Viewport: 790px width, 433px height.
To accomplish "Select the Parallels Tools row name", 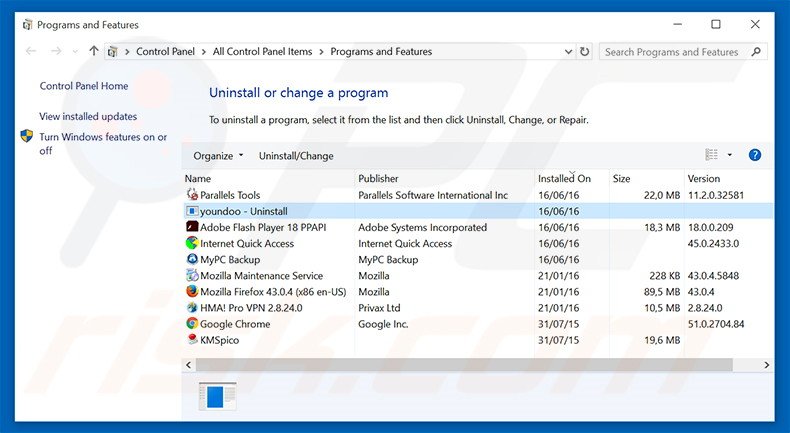I will pos(230,195).
